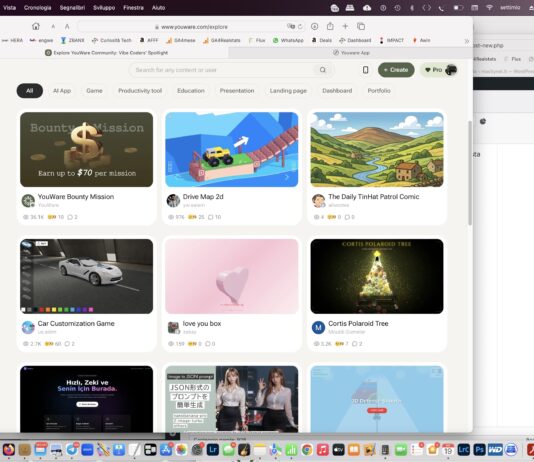Open the Car Customization Game thumbnail
The image size is (534, 462).
coord(87,276)
